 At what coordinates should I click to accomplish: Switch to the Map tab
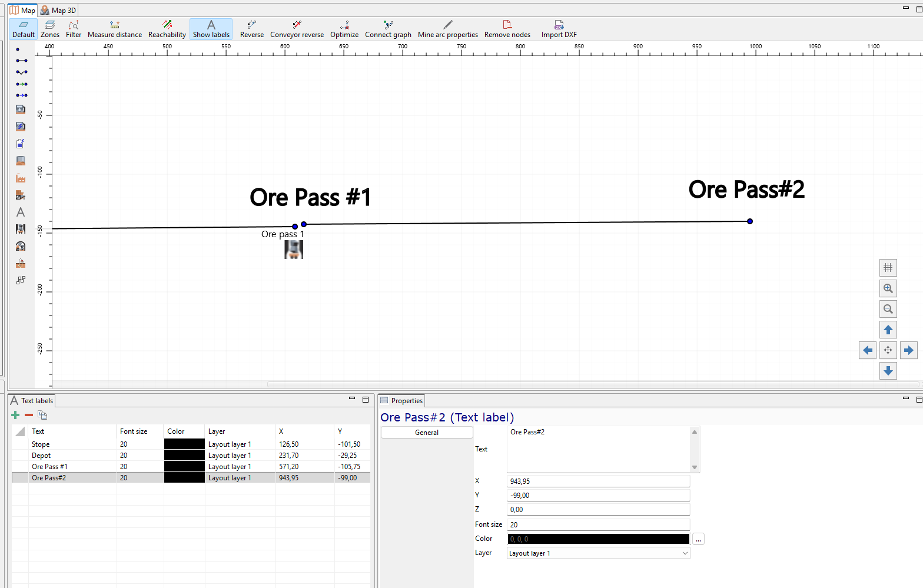[x=22, y=10]
